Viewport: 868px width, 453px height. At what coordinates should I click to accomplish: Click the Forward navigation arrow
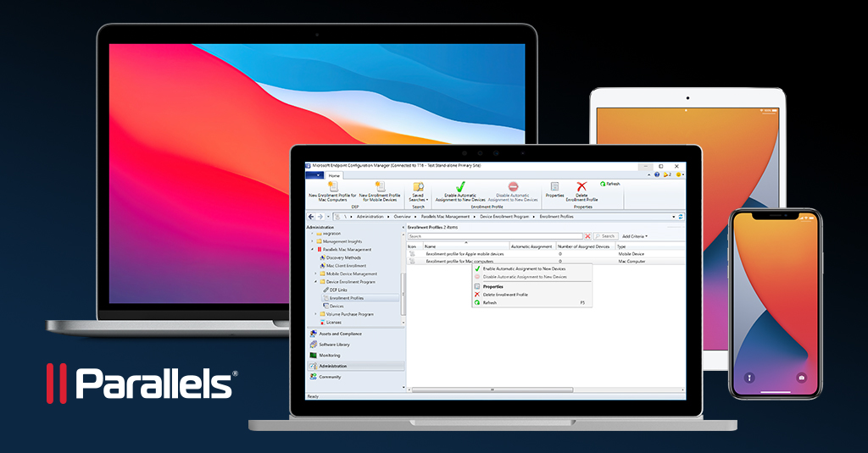point(320,217)
